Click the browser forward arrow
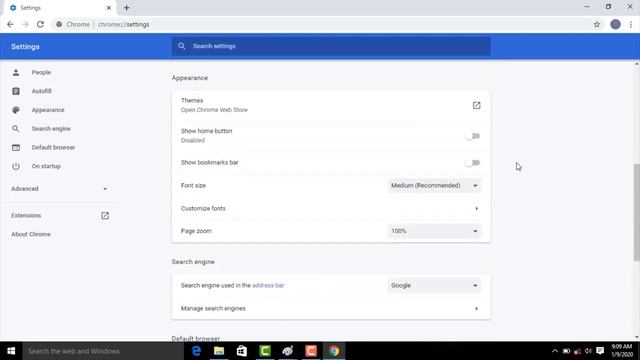The image size is (640, 360). 25,24
